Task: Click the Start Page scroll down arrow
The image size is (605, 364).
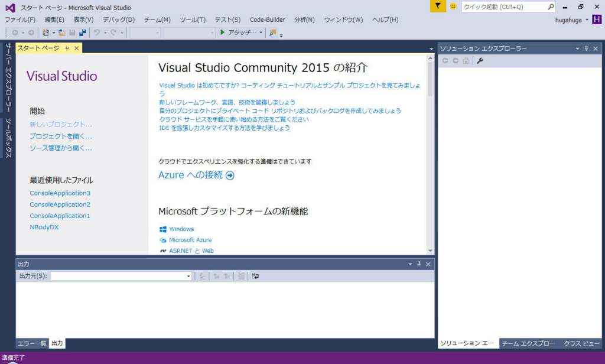Action: click(x=430, y=251)
